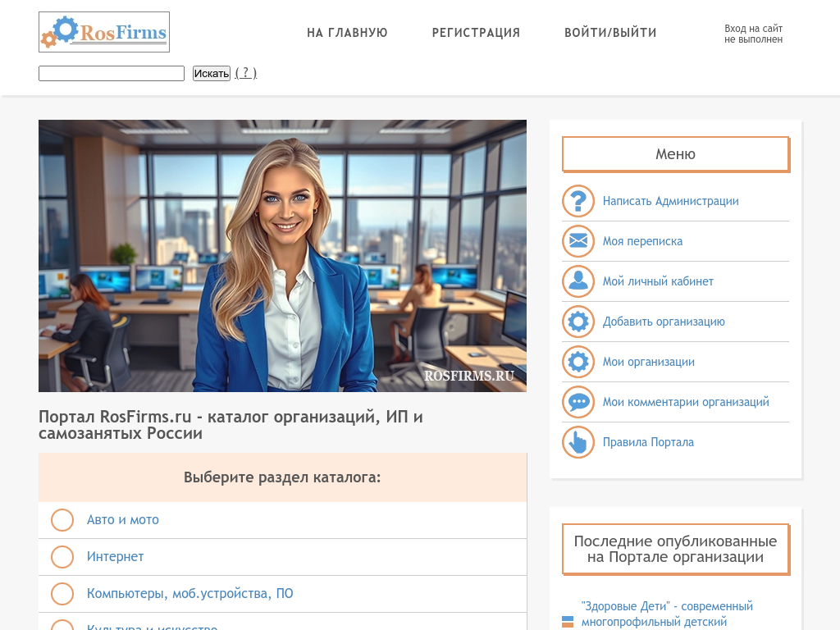Open the Написать Администрации link
This screenshot has height=630, width=840.
coord(671,201)
